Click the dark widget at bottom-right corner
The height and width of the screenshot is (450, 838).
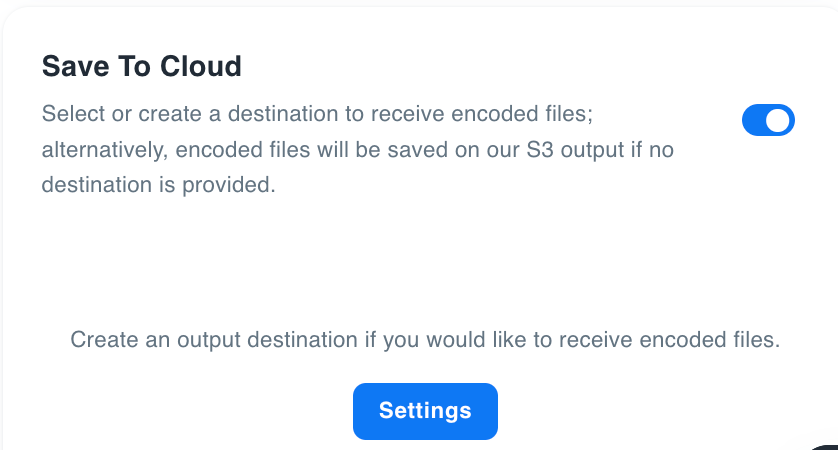(826, 446)
